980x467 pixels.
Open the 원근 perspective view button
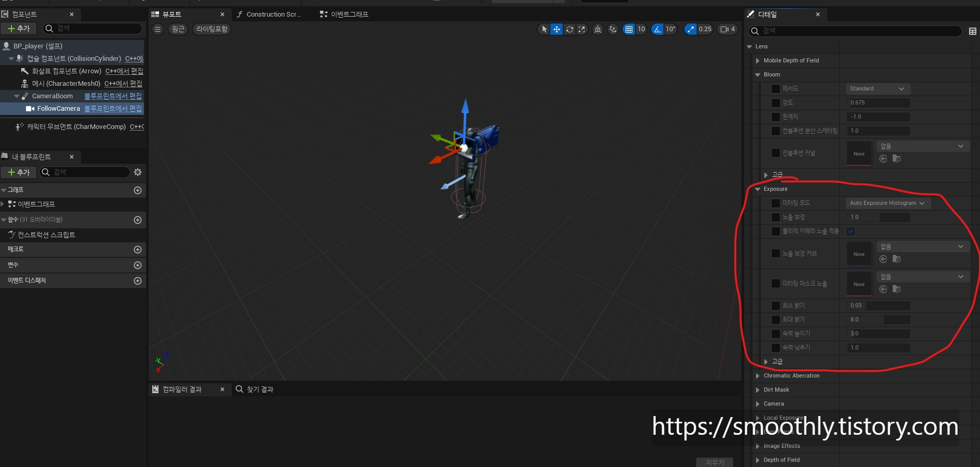tap(178, 29)
